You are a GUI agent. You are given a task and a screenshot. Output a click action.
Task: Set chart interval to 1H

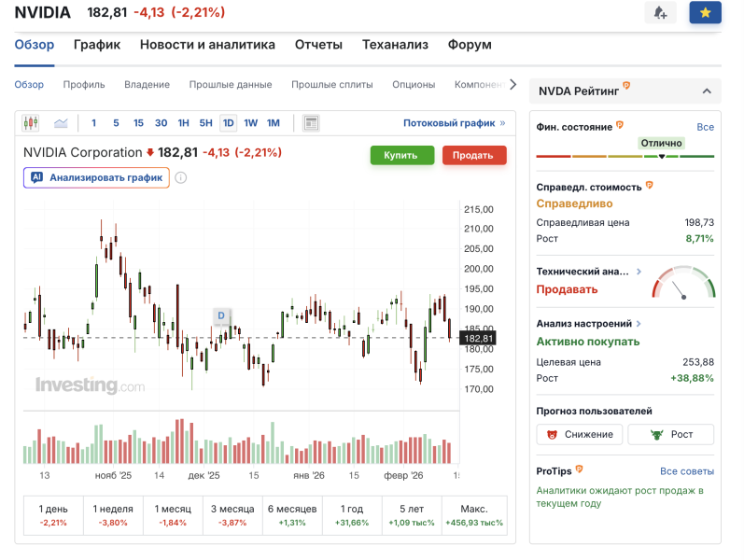pyautogui.click(x=183, y=123)
